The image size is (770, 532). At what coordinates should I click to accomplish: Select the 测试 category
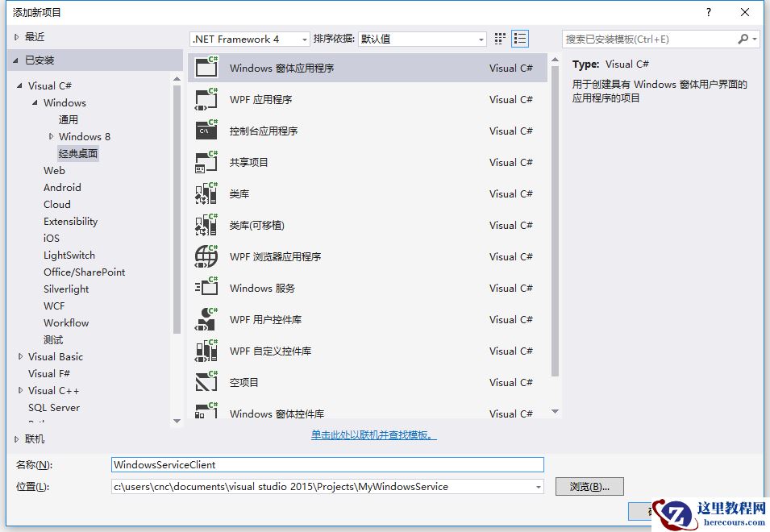coord(53,339)
